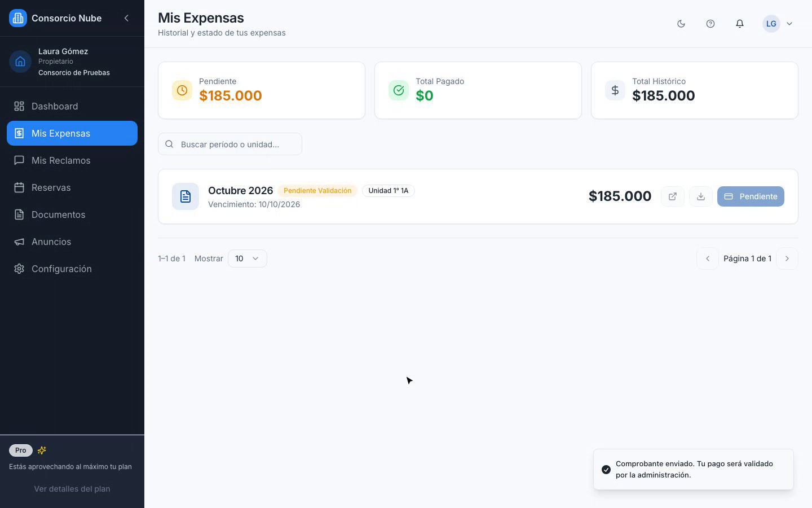Download the Octubre 2026 expense

(701, 196)
